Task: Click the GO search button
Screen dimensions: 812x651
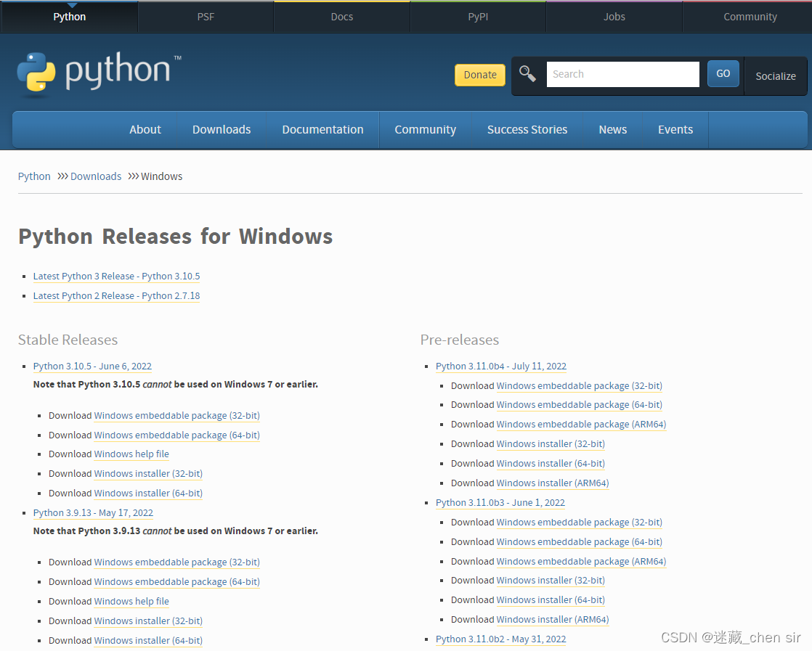Action: pos(723,73)
